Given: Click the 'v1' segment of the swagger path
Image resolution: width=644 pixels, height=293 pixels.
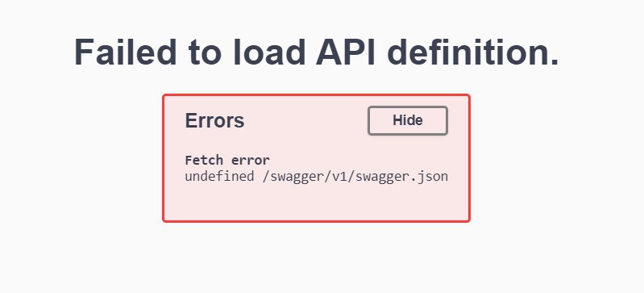Looking at the screenshot, I should point(339,177).
